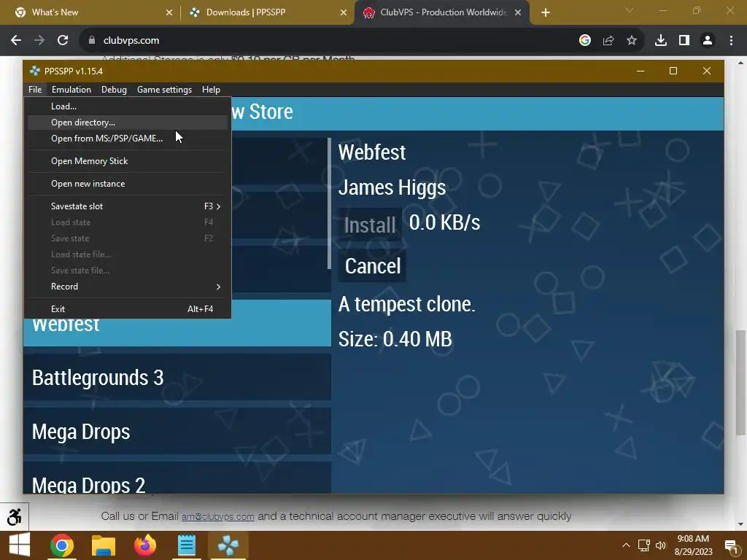Choose Open new instance
The width and height of the screenshot is (747, 560).
tap(127, 183)
